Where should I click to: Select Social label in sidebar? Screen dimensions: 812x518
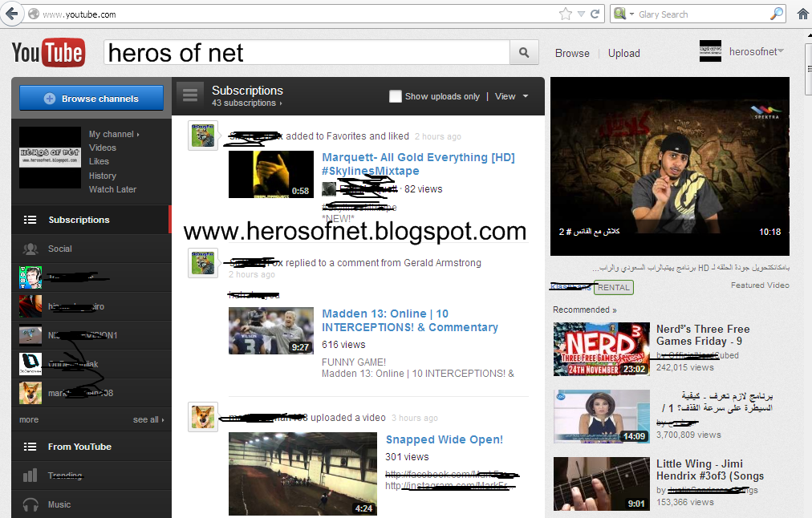[60, 249]
